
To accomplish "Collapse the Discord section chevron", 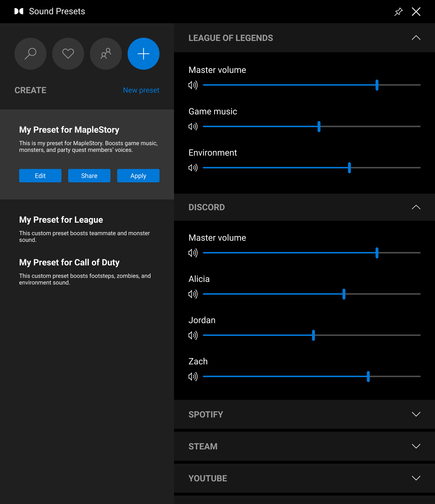I will (416, 207).
